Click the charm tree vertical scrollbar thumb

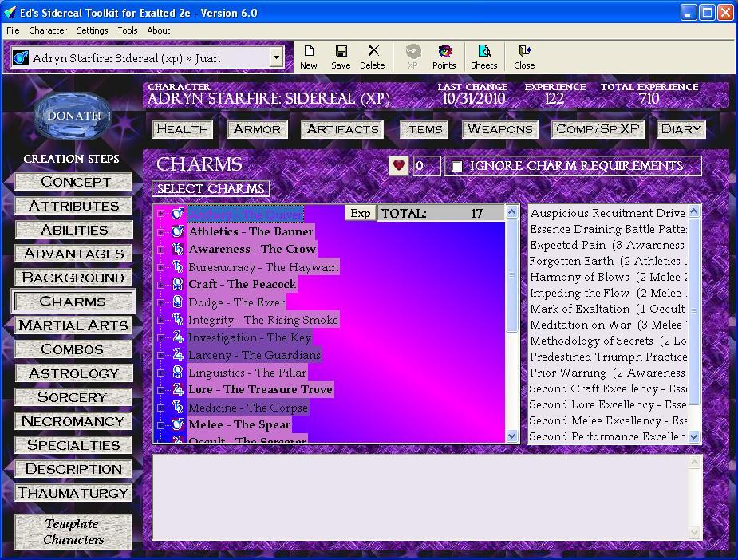coord(511,276)
